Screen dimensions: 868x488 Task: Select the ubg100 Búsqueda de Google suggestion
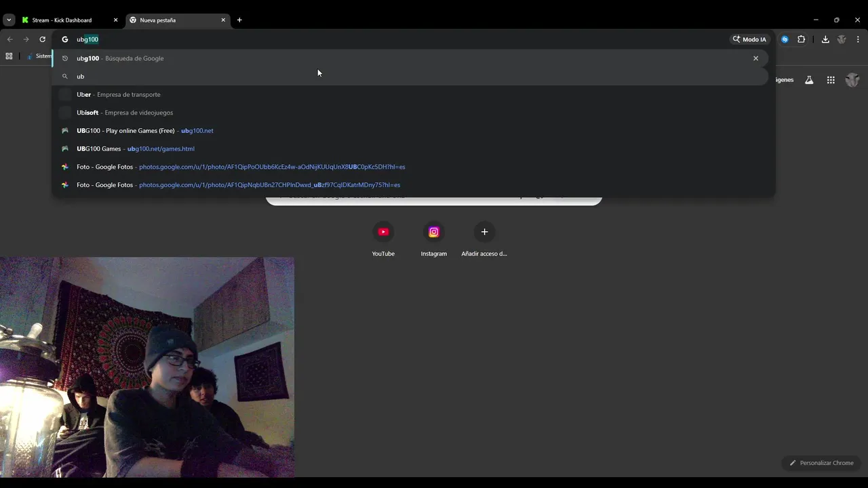[410, 58]
